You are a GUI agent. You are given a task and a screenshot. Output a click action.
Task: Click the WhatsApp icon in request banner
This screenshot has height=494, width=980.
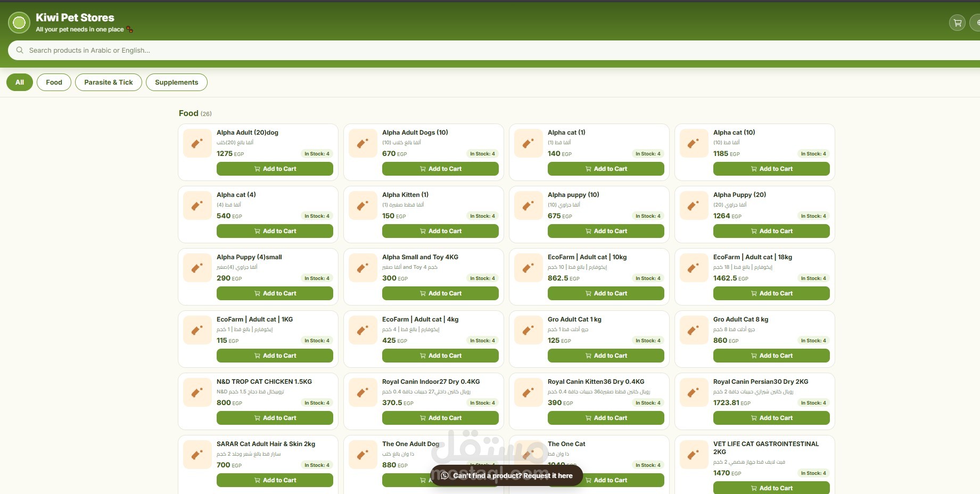point(444,475)
